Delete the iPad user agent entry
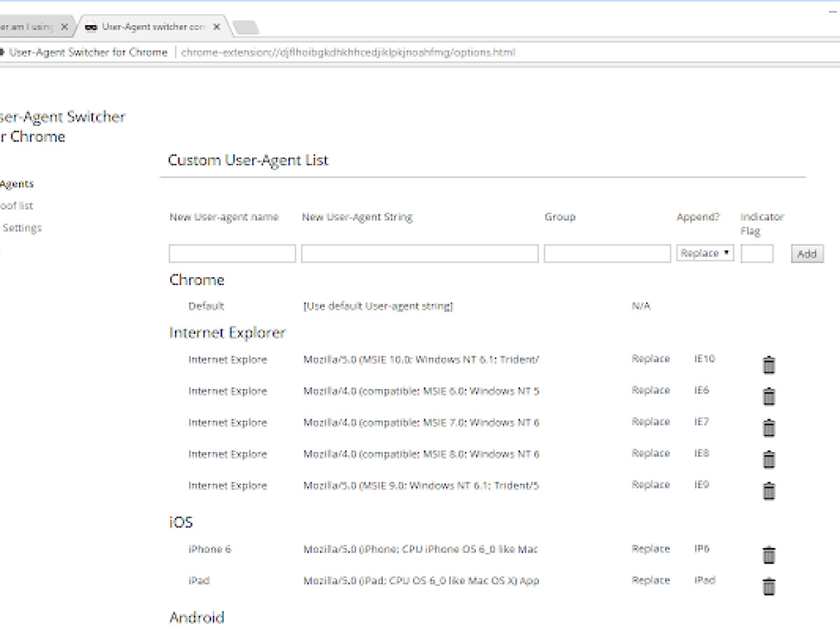 click(769, 587)
